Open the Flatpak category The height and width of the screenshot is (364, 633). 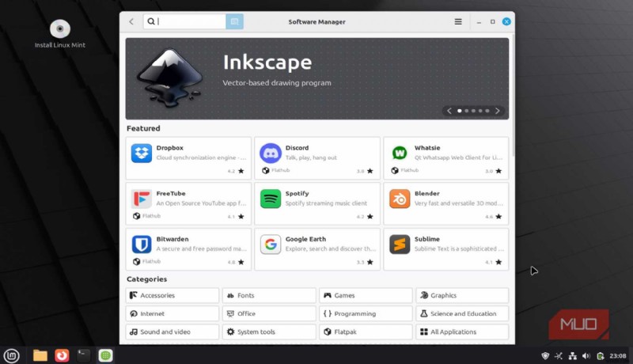point(366,332)
